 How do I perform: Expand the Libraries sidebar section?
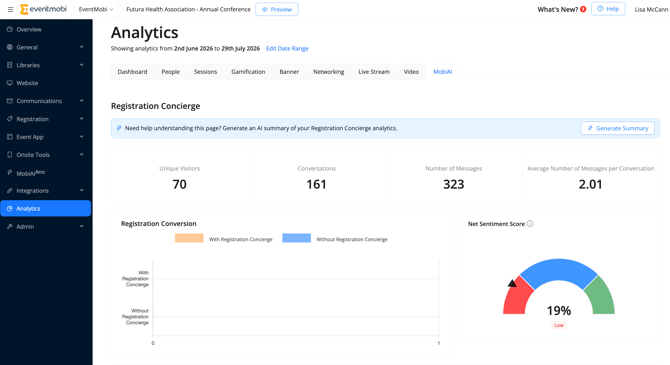pos(81,65)
